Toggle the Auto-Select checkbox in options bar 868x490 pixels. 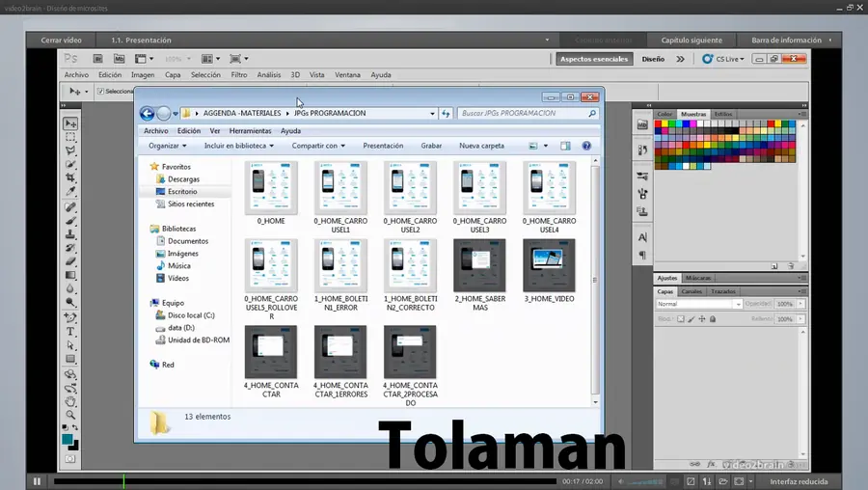coord(100,92)
